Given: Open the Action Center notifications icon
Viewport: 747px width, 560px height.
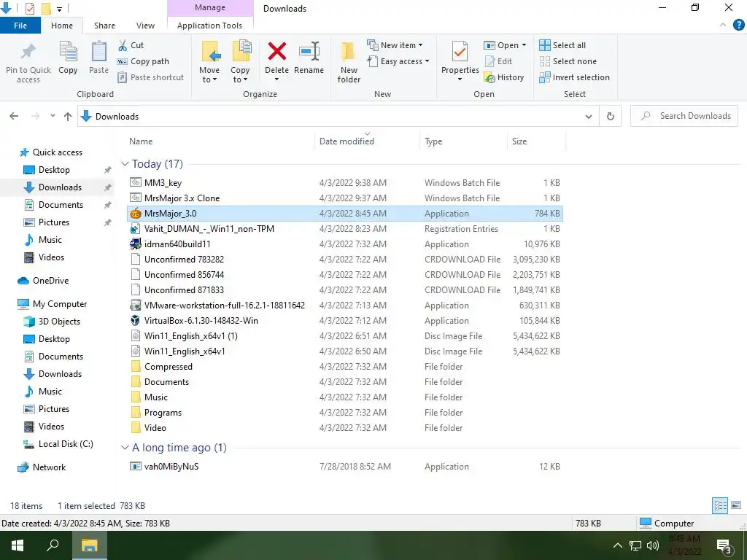Looking at the screenshot, I should tap(724, 545).
